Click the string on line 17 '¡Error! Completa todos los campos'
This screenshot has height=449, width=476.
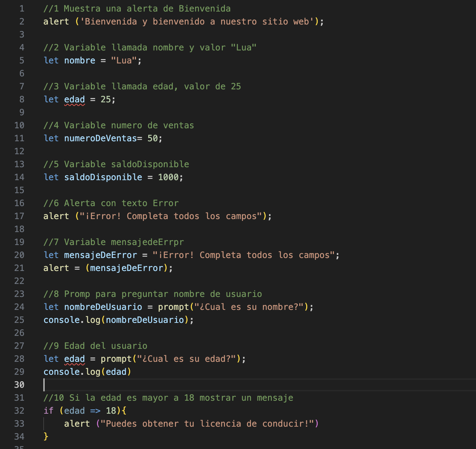(x=171, y=216)
